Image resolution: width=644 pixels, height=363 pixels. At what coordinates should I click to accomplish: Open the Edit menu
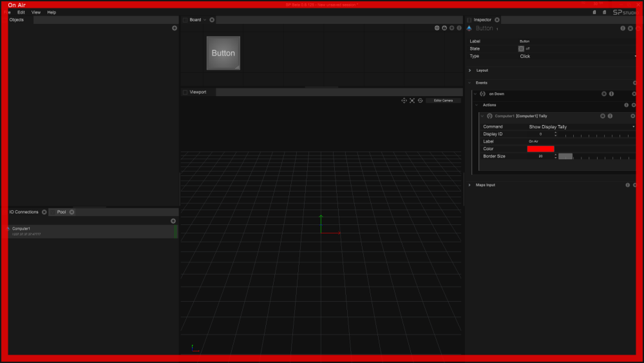[21, 12]
